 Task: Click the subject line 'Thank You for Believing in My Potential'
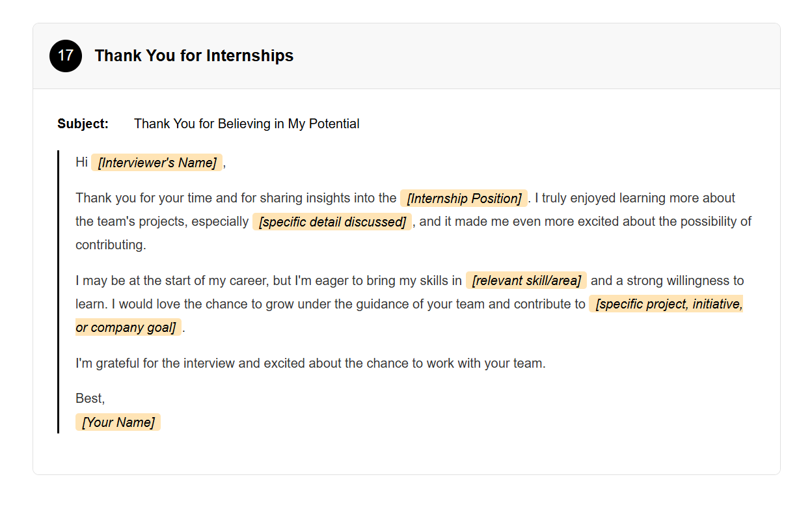[x=247, y=124]
